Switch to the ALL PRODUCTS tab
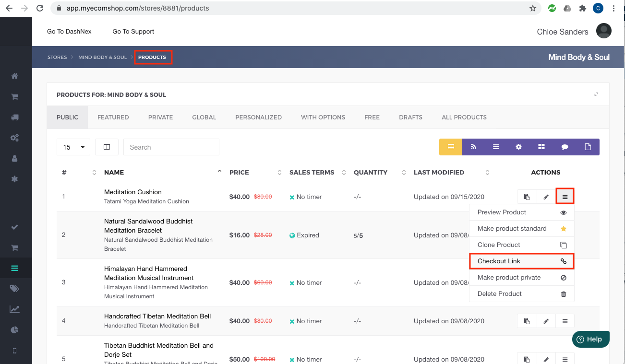The image size is (625, 364). pyautogui.click(x=464, y=117)
